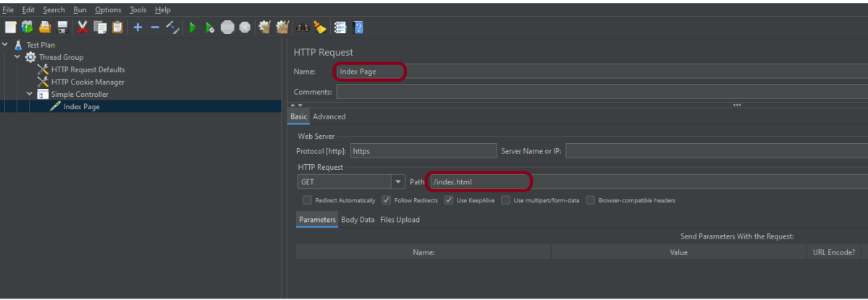Screen dimensions: 868x300
Task: Switch to the Advanced tab
Action: pyautogui.click(x=329, y=116)
